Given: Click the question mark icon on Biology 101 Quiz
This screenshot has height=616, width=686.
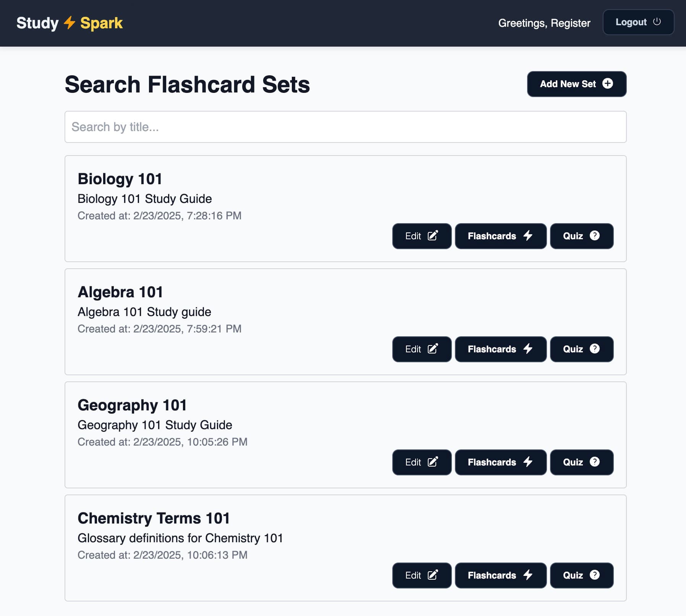Looking at the screenshot, I should click(595, 236).
